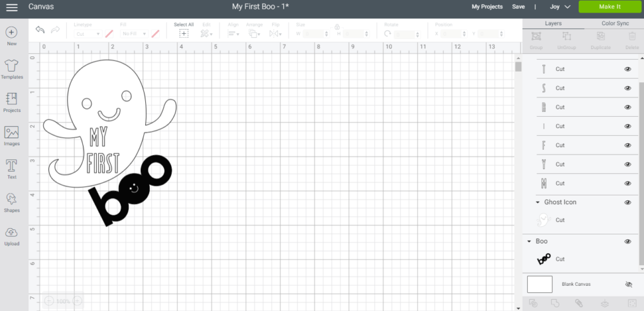Select the Boo Cut layer thumbnail
Screen dimensions: 644x311
pyautogui.click(x=544, y=259)
